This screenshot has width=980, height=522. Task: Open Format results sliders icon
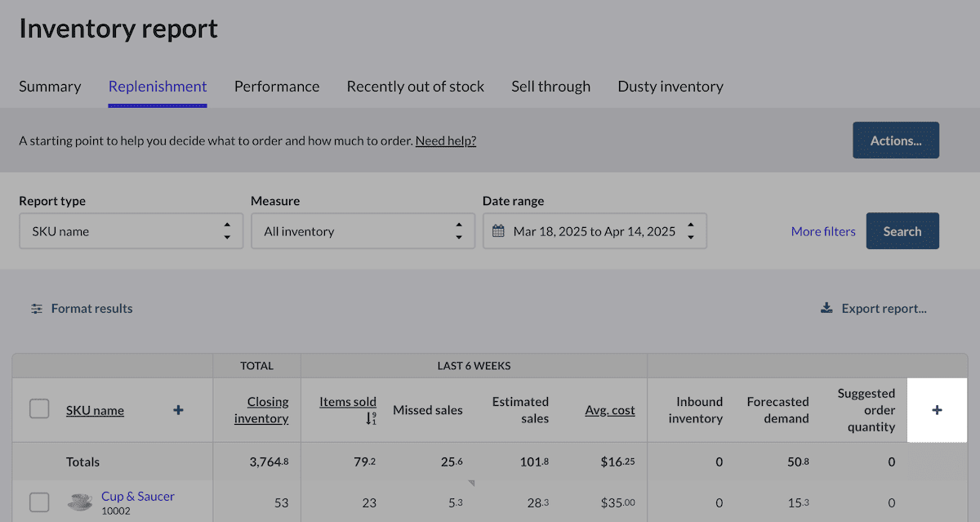37,309
